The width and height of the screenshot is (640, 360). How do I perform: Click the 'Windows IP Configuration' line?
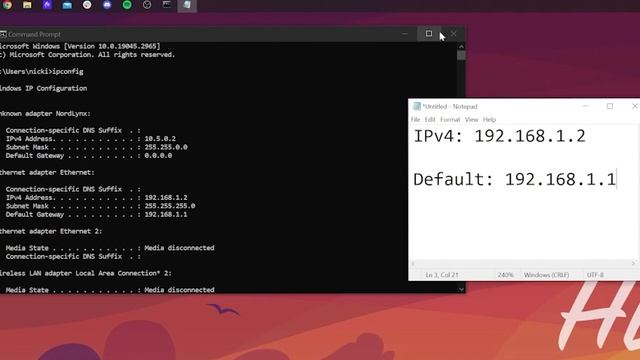(43, 88)
